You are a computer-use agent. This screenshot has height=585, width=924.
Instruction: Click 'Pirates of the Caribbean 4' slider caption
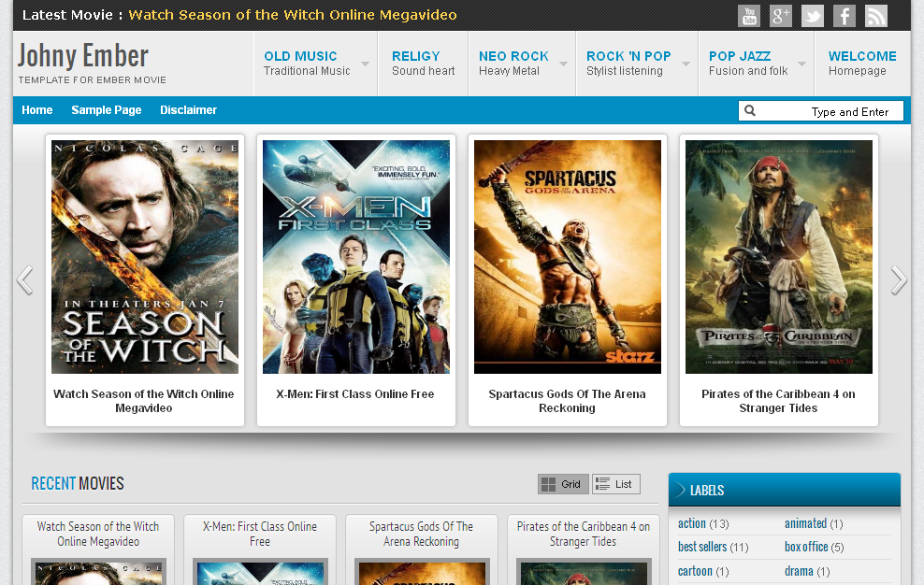point(778,401)
